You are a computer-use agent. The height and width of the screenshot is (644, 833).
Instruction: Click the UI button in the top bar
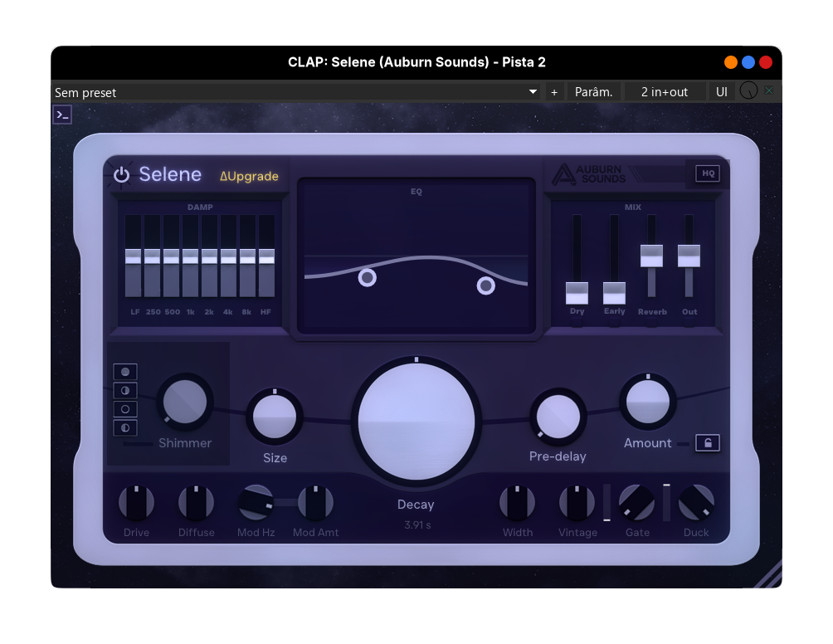click(721, 92)
